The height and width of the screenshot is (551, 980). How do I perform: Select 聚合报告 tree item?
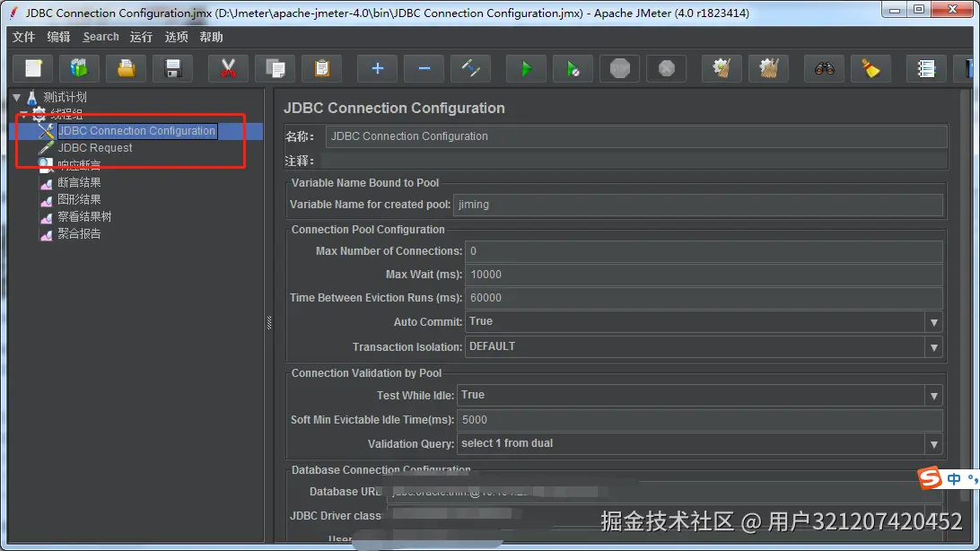tap(79, 233)
